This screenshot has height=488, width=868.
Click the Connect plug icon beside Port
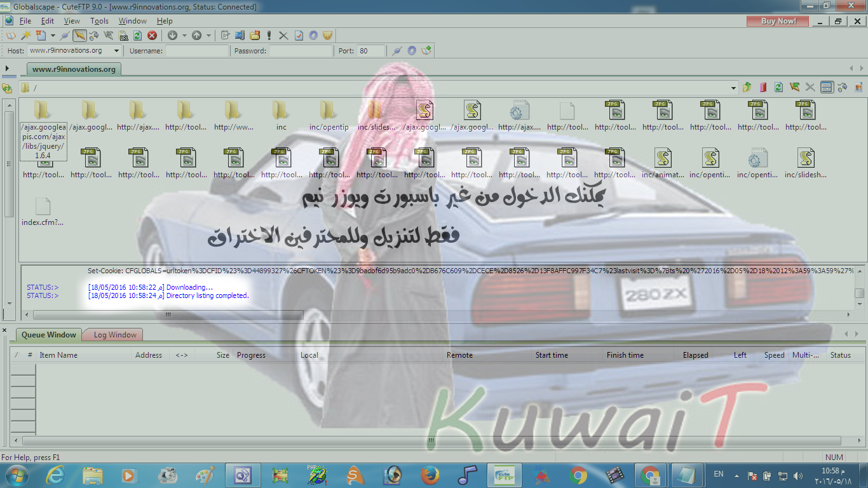tap(397, 51)
